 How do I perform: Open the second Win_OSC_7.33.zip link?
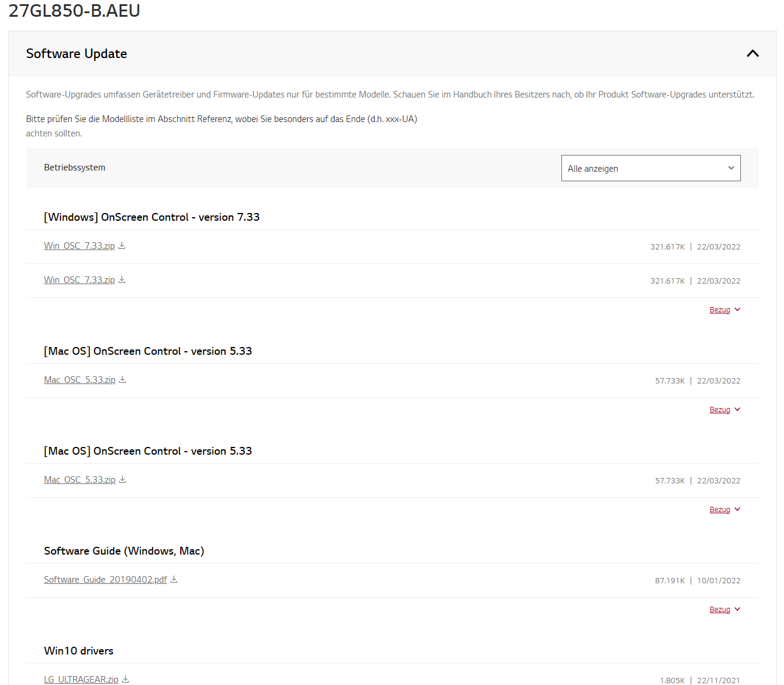tap(79, 280)
